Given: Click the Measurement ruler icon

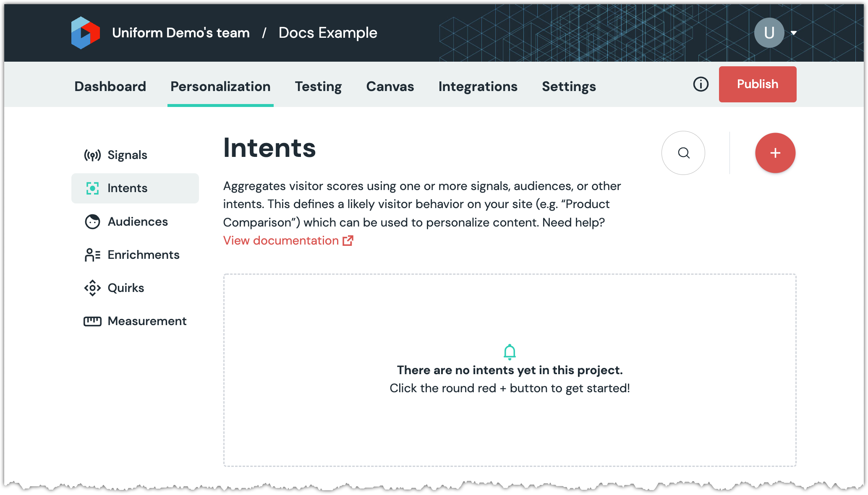Looking at the screenshot, I should pyautogui.click(x=92, y=321).
